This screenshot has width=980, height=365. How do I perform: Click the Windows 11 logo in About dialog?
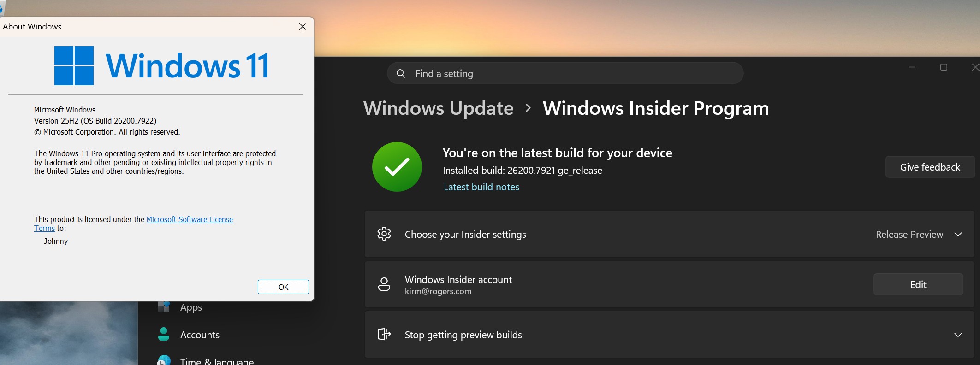coord(161,65)
